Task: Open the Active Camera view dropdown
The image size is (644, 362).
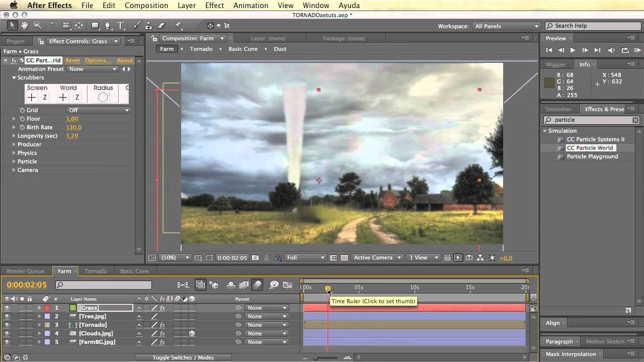Action: point(377,257)
